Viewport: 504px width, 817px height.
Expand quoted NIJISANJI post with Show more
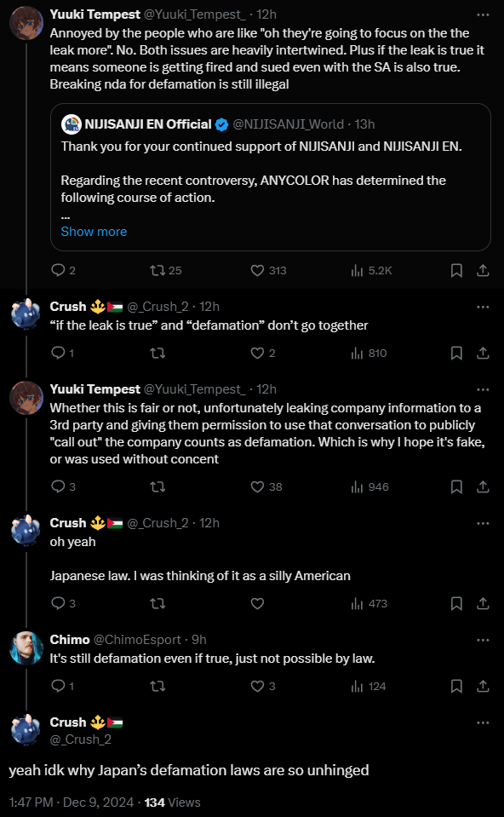coord(94,232)
